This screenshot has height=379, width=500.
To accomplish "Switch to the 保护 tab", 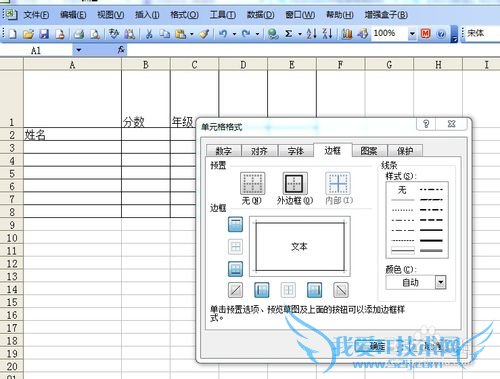I will (x=405, y=151).
